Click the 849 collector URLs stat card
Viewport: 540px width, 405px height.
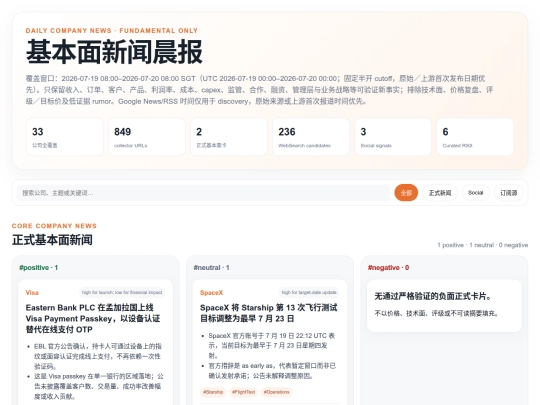[147, 137]
